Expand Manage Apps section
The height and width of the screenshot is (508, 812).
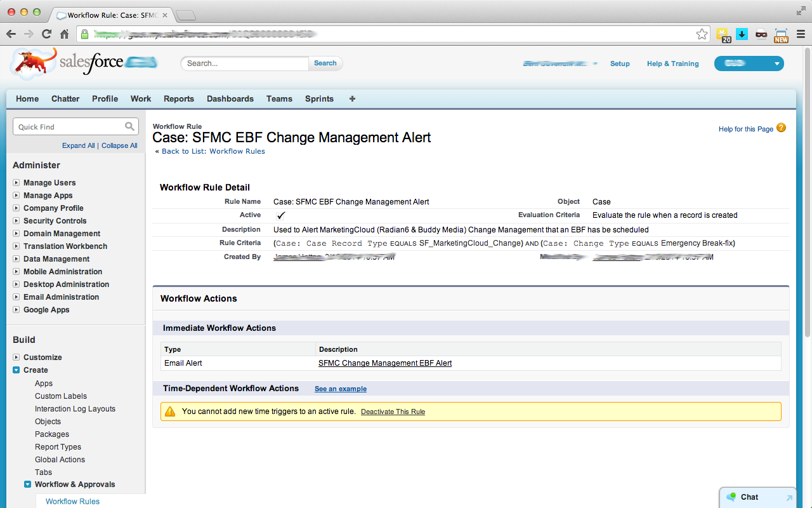(16, 196)
